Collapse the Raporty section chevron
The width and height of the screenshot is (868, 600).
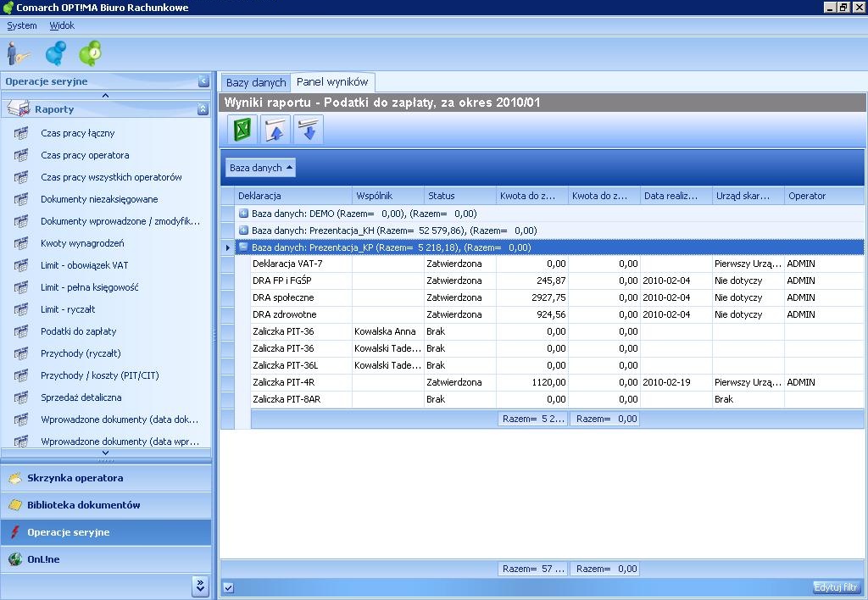pos(203,109)
